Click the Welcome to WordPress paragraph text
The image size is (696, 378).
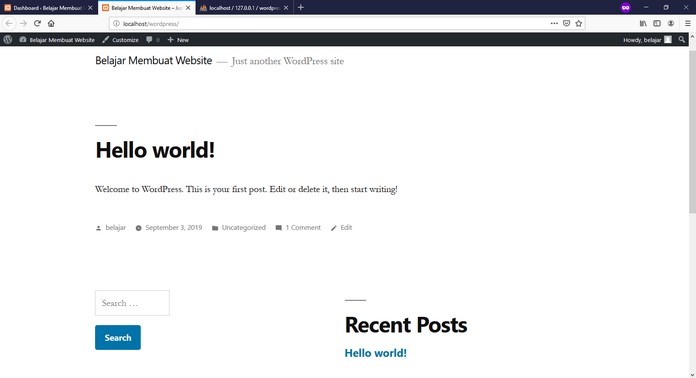pyautogui.click(x=246, y=189)
